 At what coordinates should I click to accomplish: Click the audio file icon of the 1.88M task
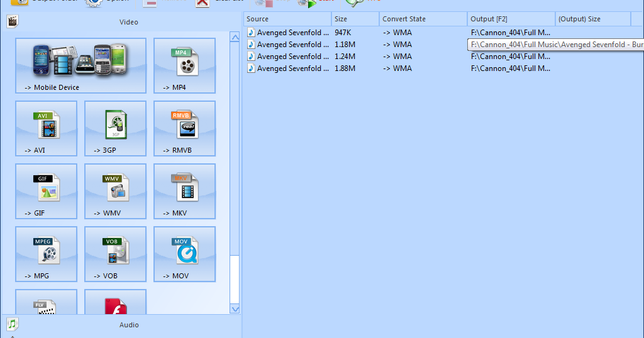pyautogui.click(x=251, y=68)
